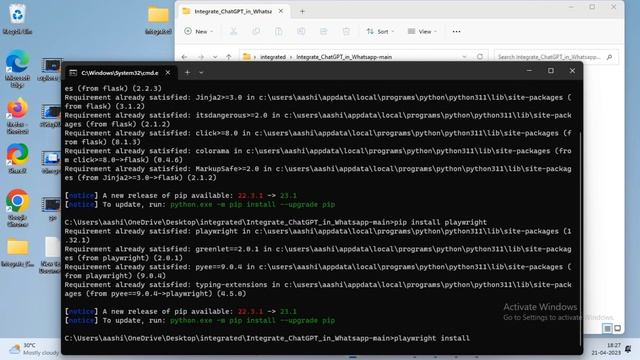The height and width of the screenshot is (360, 640).
Task: Click the taskbar clock and date
Action: tap(606, 349)
